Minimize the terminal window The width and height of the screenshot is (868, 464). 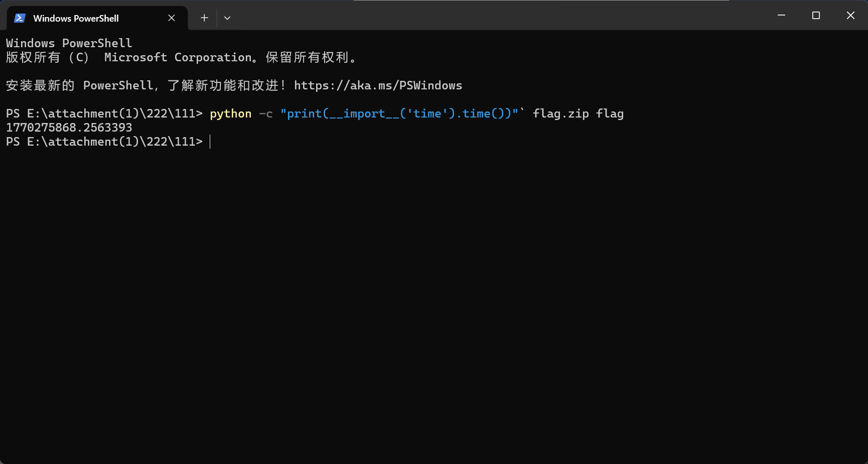[781, 16]
